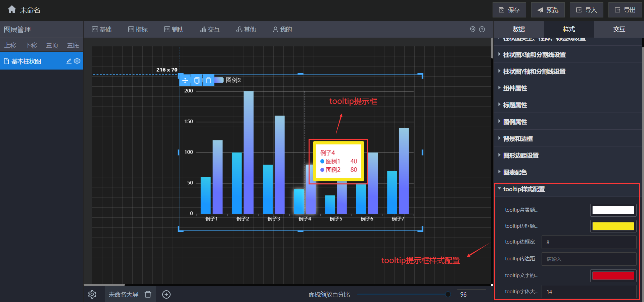Click the edit pencil icon for 基本柱状图

pyautogui.click(x=69, y=61)
